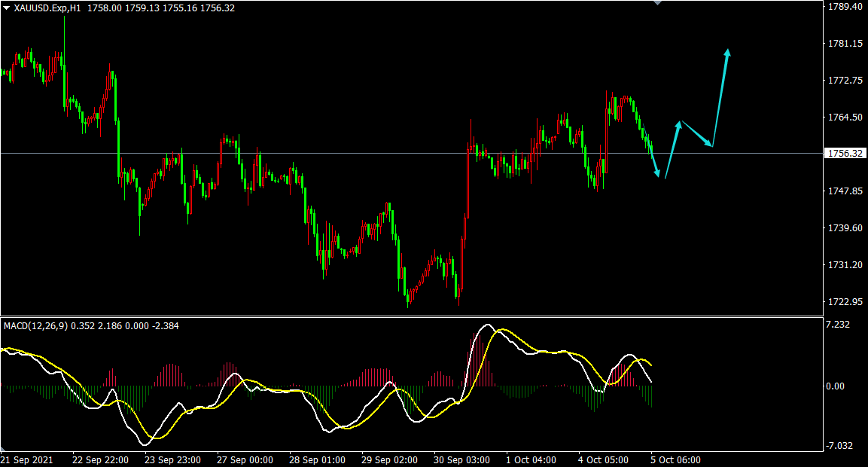Click the highlighted 1756.32 current price tag on the axis
The height and width of the screenshot is (467, 868).
[x=844, y=154]
